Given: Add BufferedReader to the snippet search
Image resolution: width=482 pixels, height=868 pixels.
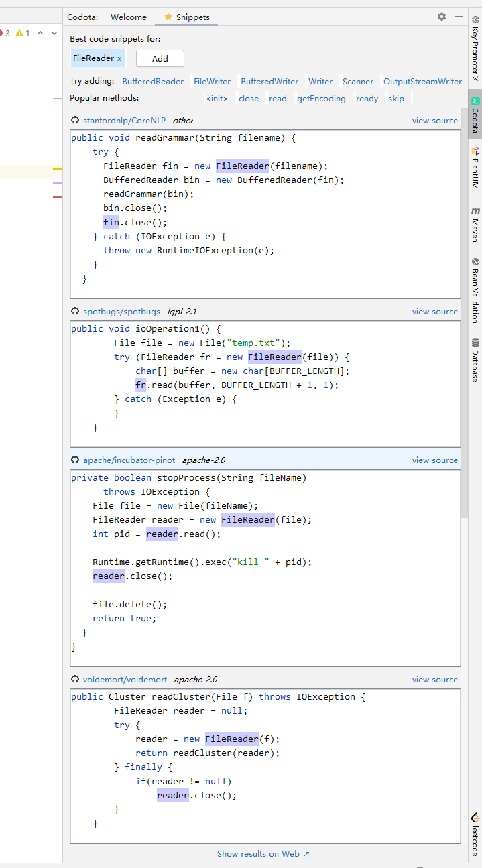Looking at the screenshot, I should click(153, 82).
